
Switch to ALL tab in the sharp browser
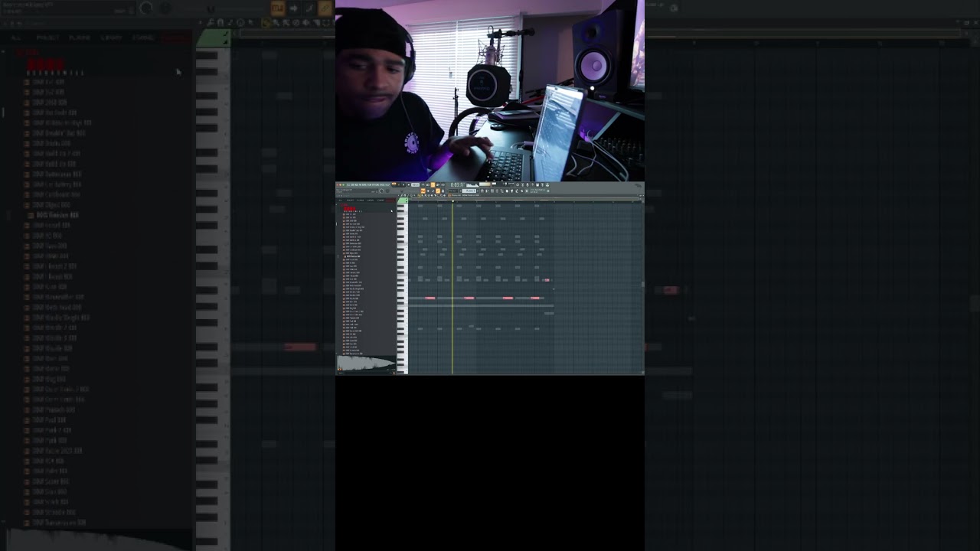pos(340,200)
